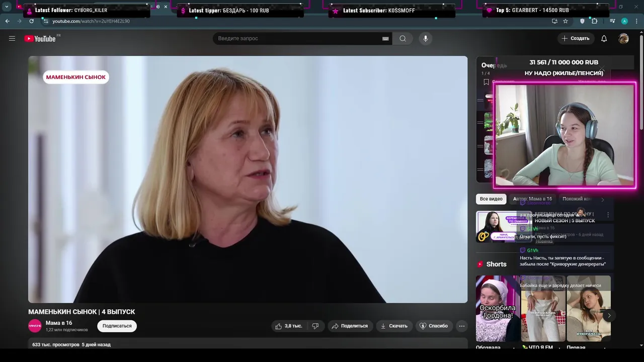
Task: Click the browser forward arrow
Action: (19, 21)
